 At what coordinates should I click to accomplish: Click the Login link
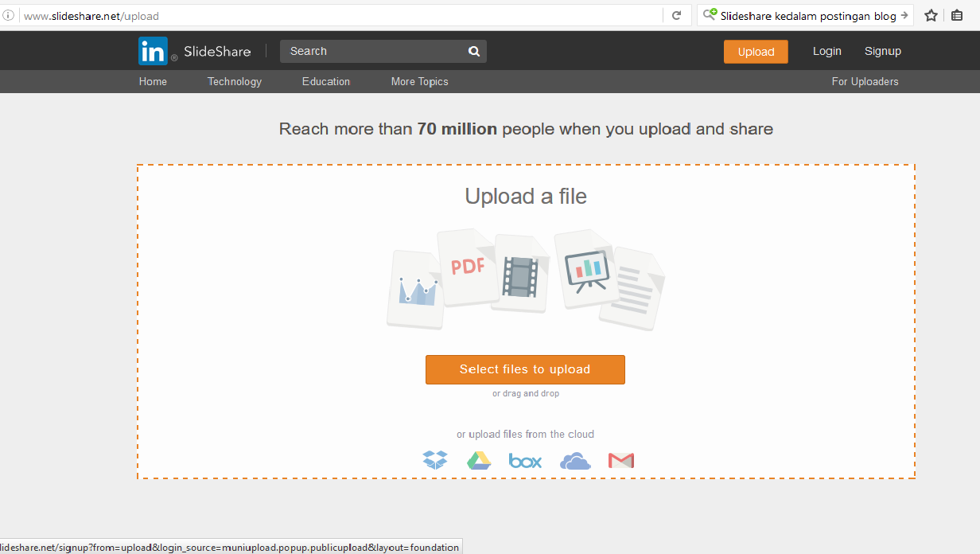(827, 51)
